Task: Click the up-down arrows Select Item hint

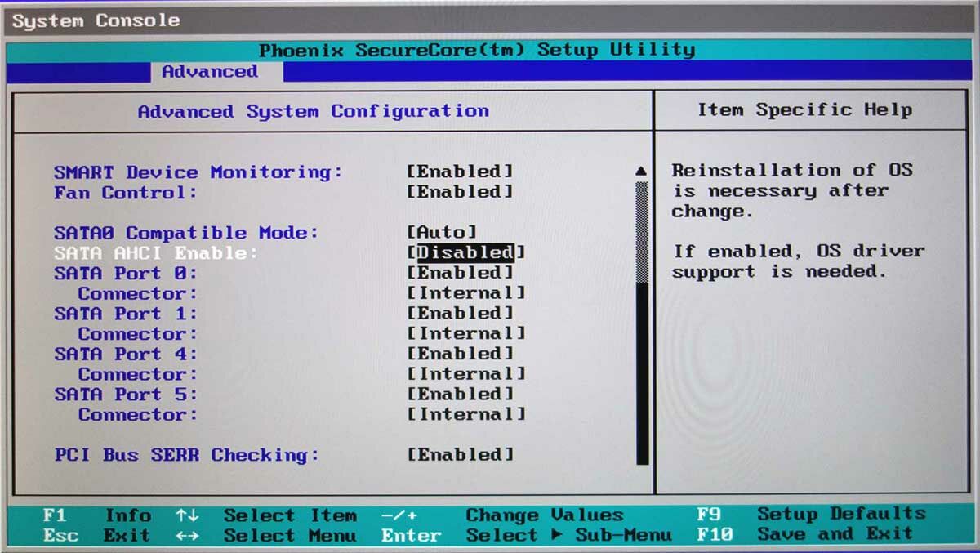Action: [x=265, y=515]
